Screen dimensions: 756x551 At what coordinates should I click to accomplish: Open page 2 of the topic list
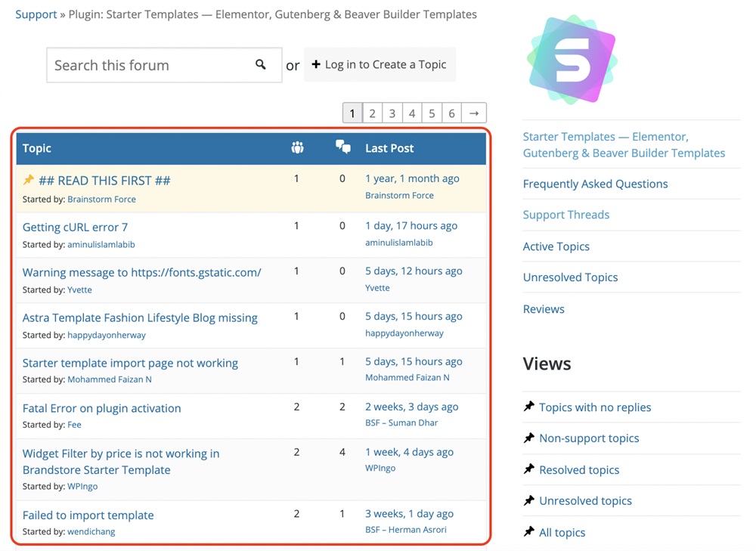[x=372, y=113]
